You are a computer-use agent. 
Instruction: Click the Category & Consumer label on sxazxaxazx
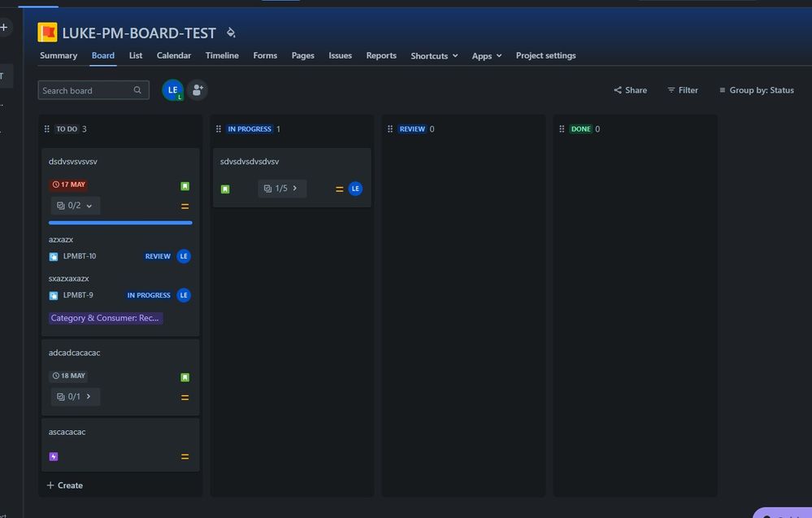[x=106, y=318]
